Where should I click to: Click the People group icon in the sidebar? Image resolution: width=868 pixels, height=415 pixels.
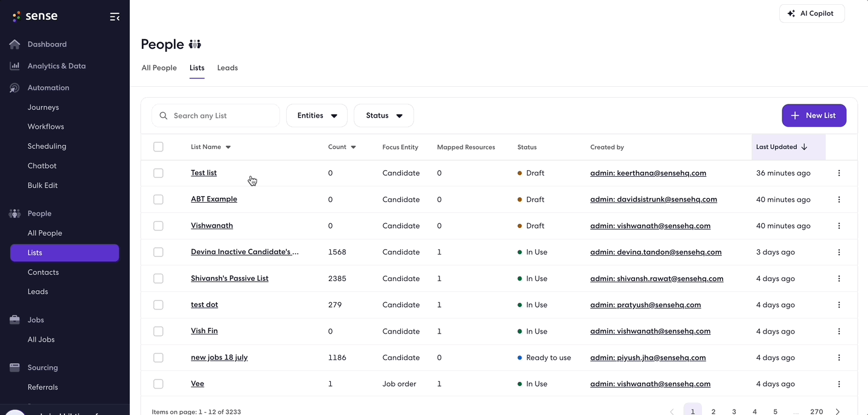[x=14, y=214]
